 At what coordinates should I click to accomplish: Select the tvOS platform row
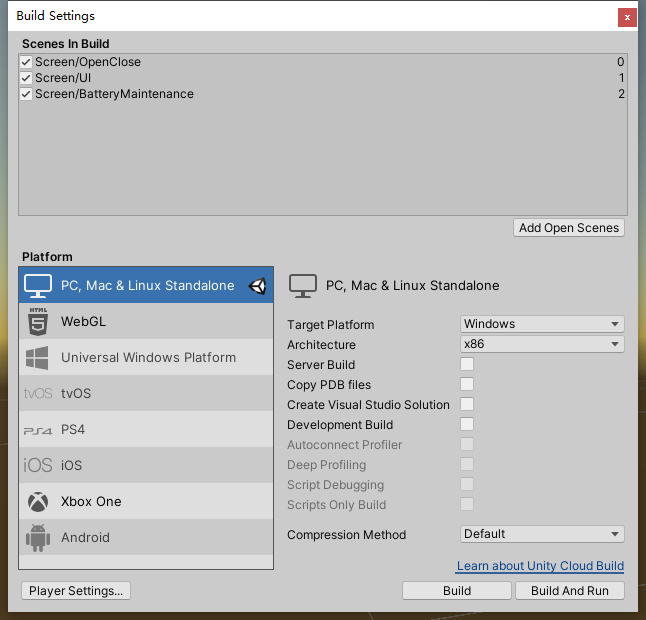[x=146, y=393]
